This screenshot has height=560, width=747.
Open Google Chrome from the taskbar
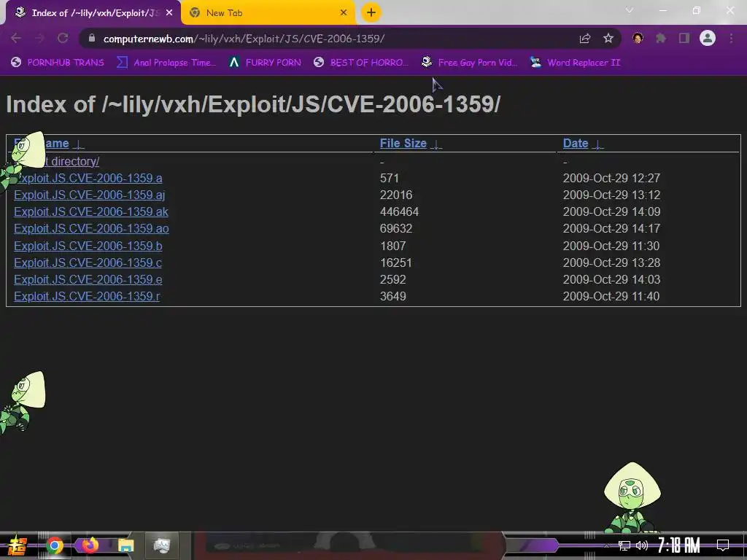tap(54, 545)
